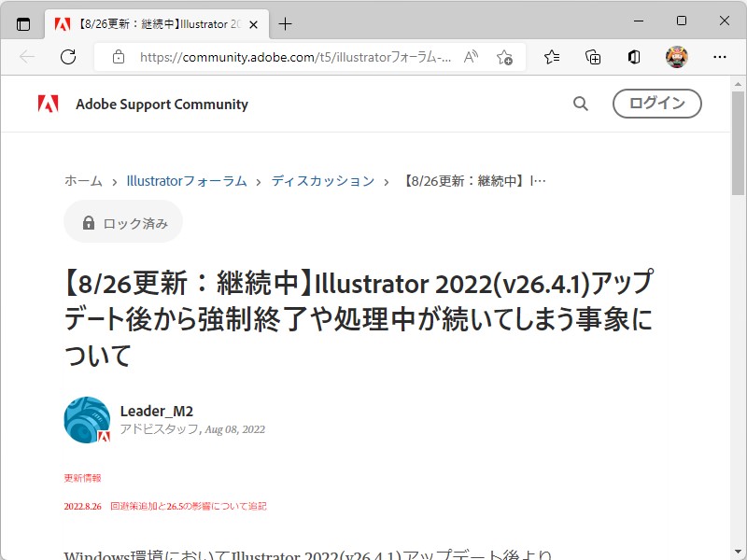This screenshot has width=747, height=560.
Task: Open the Collections icon in the toolbar
Action: pyautogui.click(x=592, y=57)
